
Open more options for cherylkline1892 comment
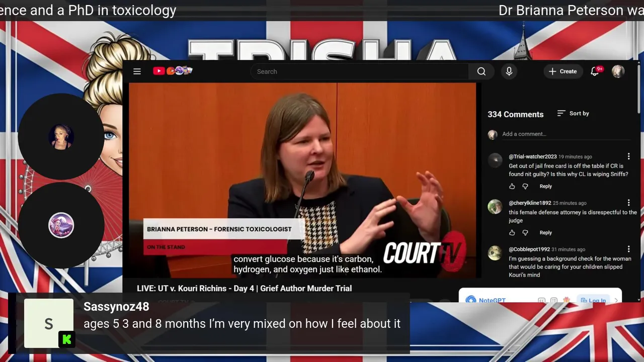(628, 203)
